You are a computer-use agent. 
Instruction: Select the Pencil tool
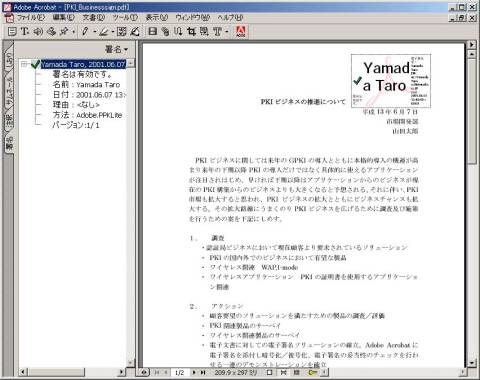(85, 32)
